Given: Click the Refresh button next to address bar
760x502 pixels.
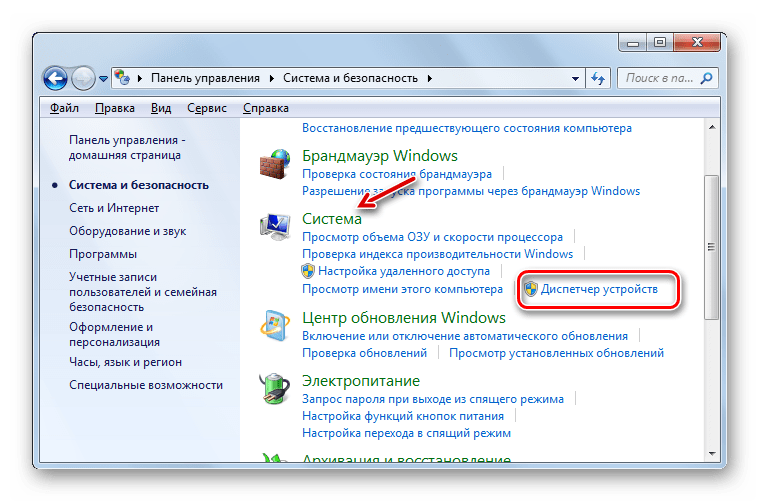Looking at the screenshot, I should (x=598, y=78).
